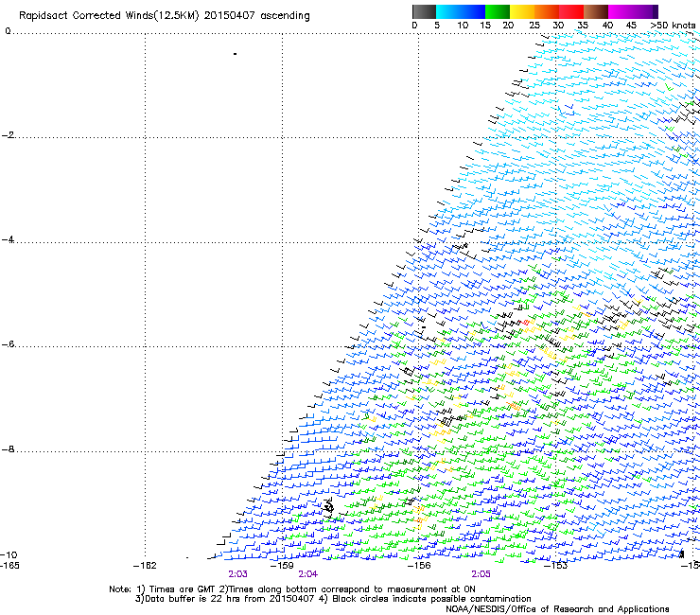Click the red 30-35 knots legend swatch
The width and height of the screenshot is (700, 615).
(571, 11)
